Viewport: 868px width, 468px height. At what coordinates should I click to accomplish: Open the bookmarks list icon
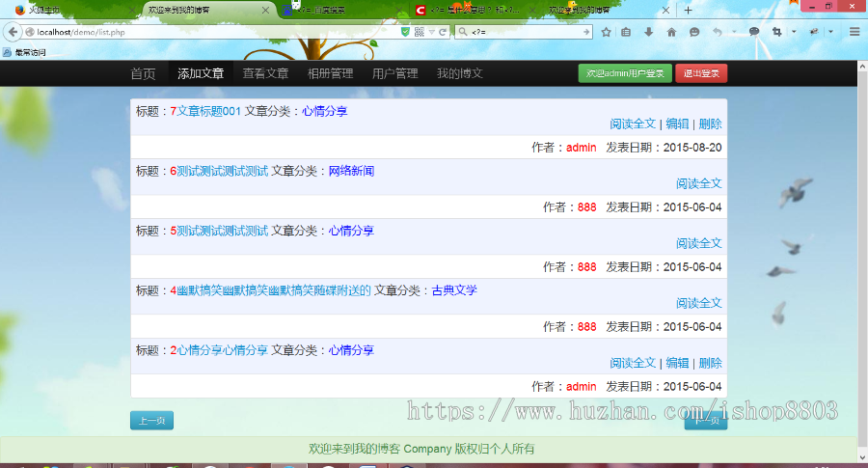pos(626,32)
